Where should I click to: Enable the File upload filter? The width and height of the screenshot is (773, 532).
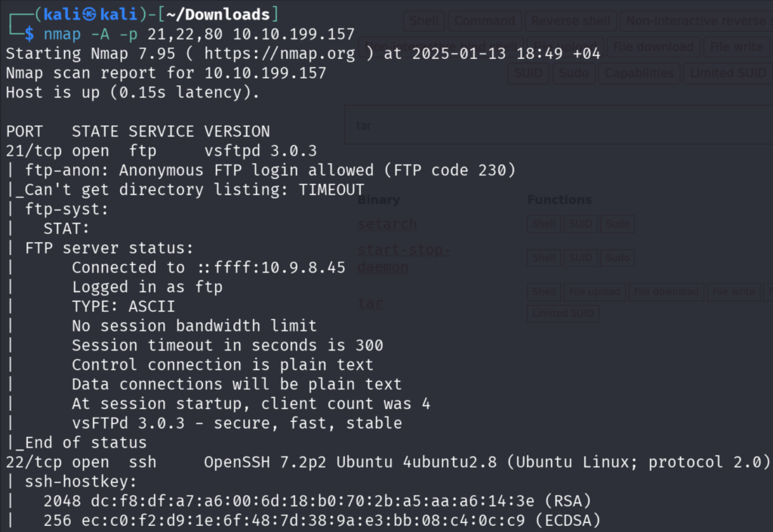pyautogui.click(x=566, y=47)
